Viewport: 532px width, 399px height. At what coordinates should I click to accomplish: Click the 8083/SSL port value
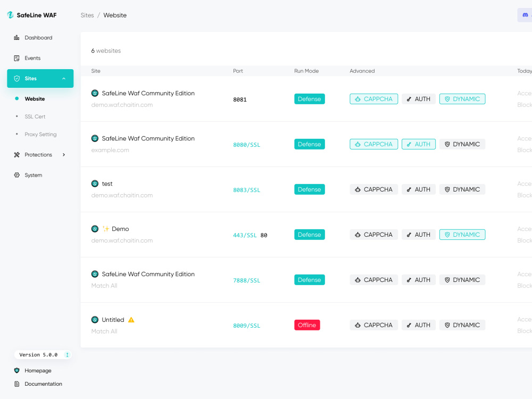(247, 190)
